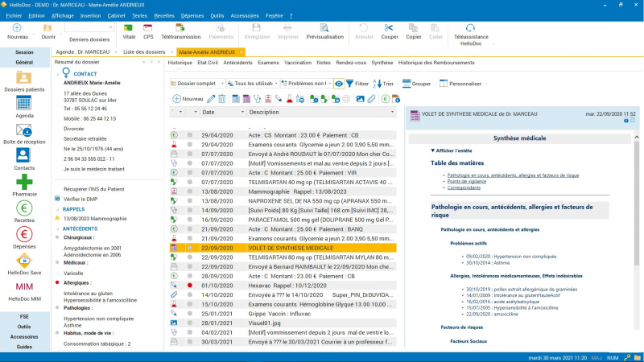
Task: Open the Pharmacie sidebar icon
Action: tap(24, 183)
